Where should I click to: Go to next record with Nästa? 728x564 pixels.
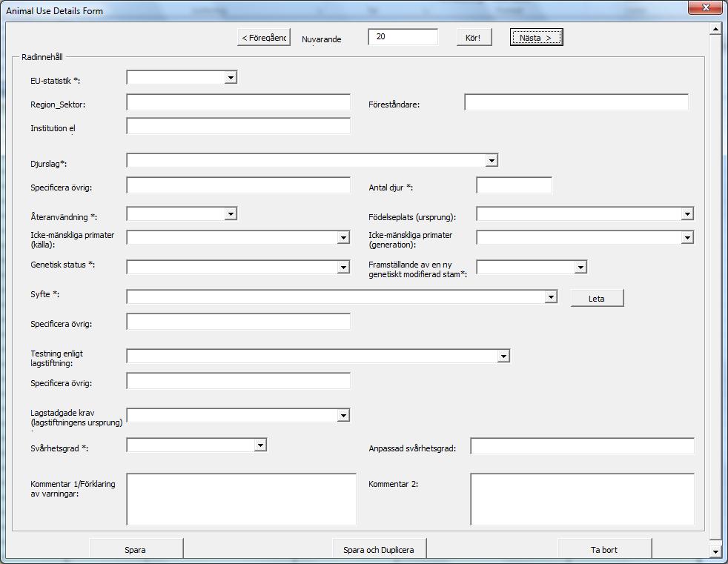[536, 37]
